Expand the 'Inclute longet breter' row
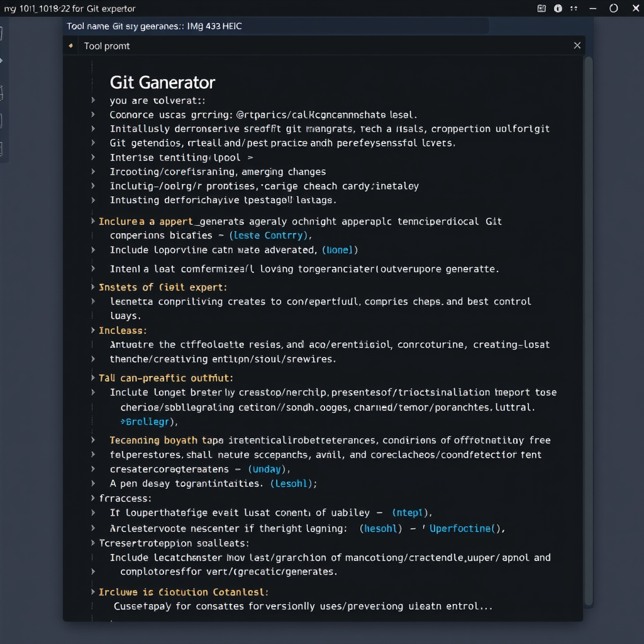This screenshot has width=644, height=644. click(93, 392)
